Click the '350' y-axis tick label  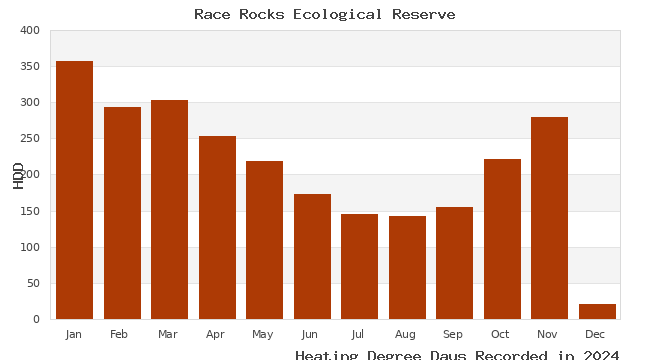[30, 66]
